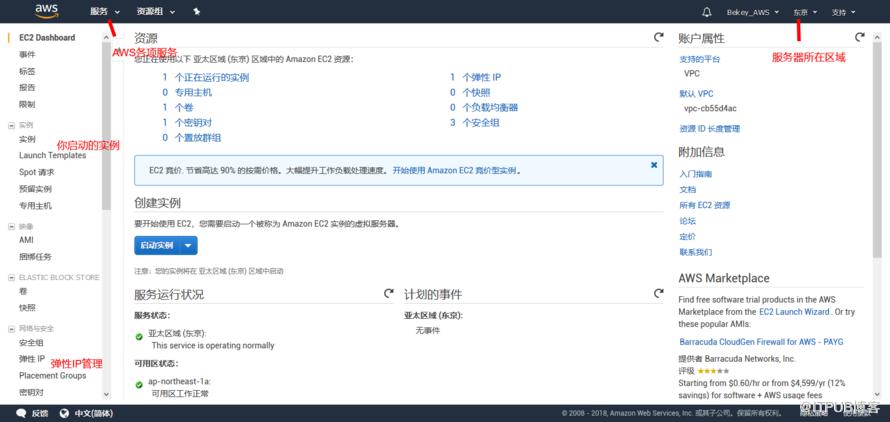This screenshot has width=890, height=422.
Task: Click 开始使用 Amazon EC2 竞价型实例 link
Action: pyautogui.click(x=455, y=170)
